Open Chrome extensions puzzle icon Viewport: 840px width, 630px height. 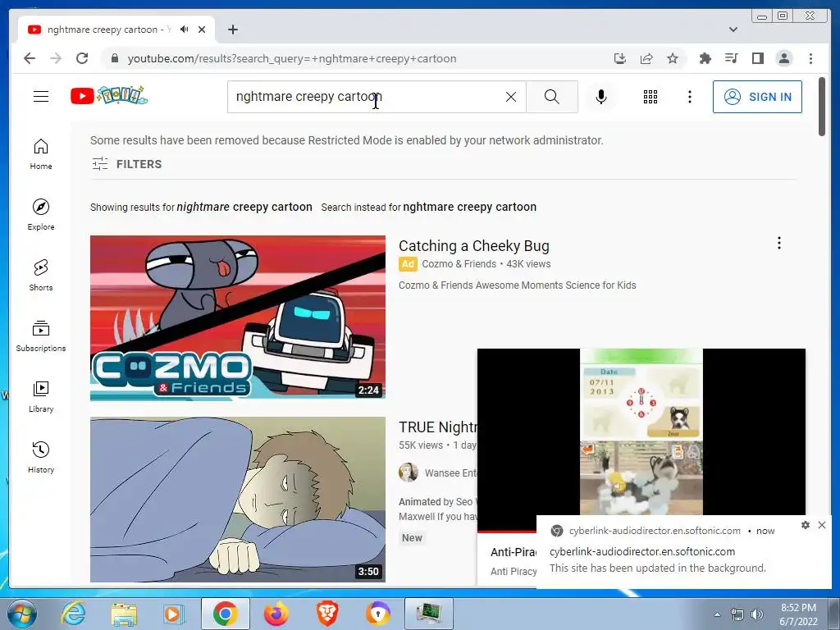pos(705,58)
